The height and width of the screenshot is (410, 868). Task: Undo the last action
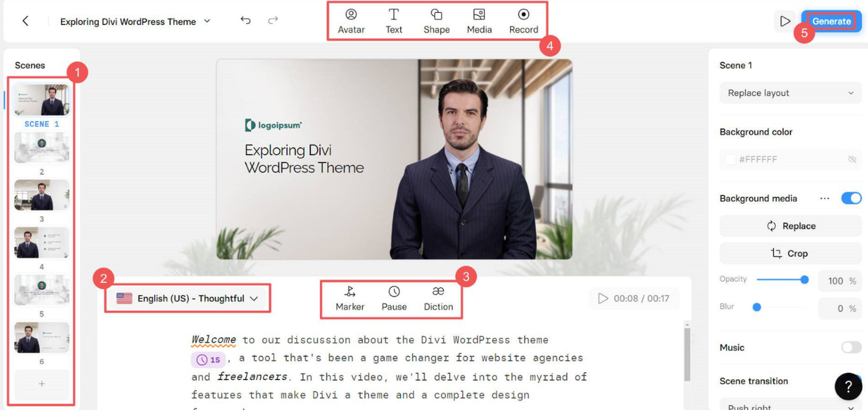tap(245, 20)
